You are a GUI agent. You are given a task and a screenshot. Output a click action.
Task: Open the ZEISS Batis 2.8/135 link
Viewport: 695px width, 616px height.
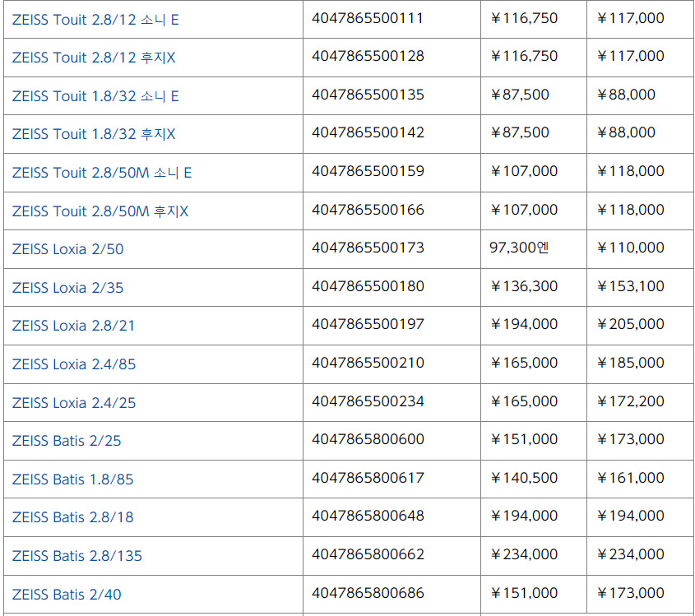(x=77, y=556)
